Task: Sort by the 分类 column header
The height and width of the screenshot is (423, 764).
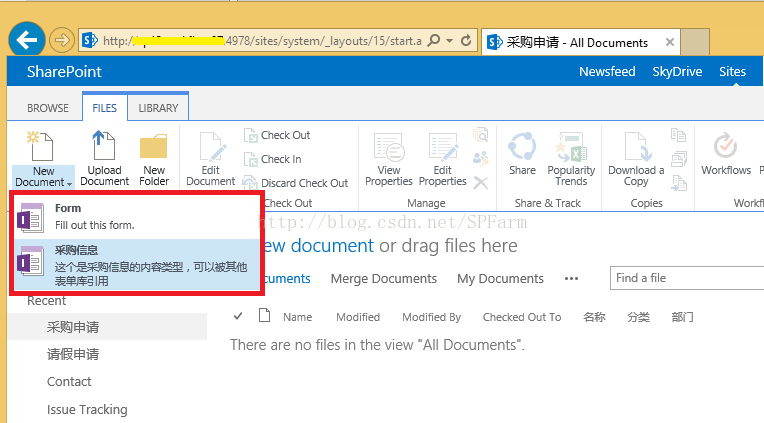Action: (x=638, y=317)
